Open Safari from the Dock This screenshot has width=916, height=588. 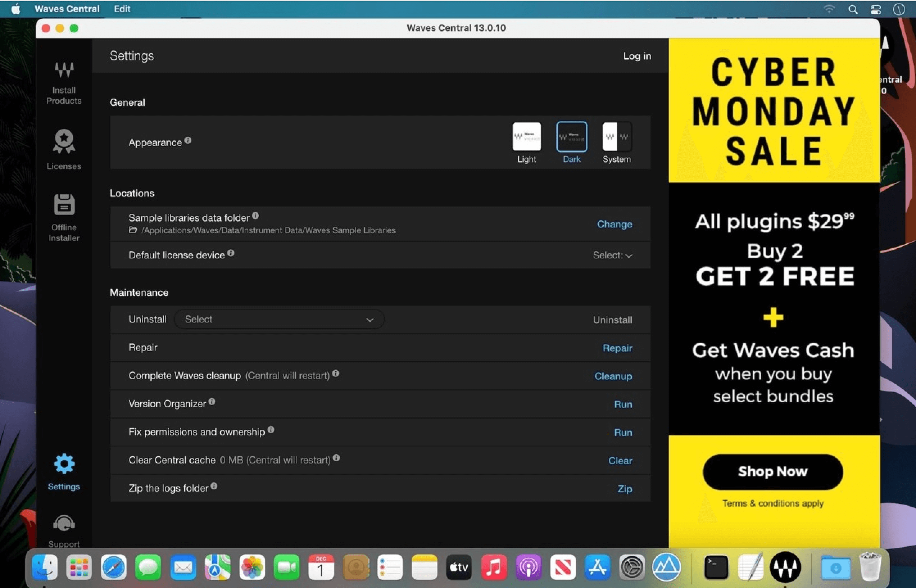click(114, 567)
